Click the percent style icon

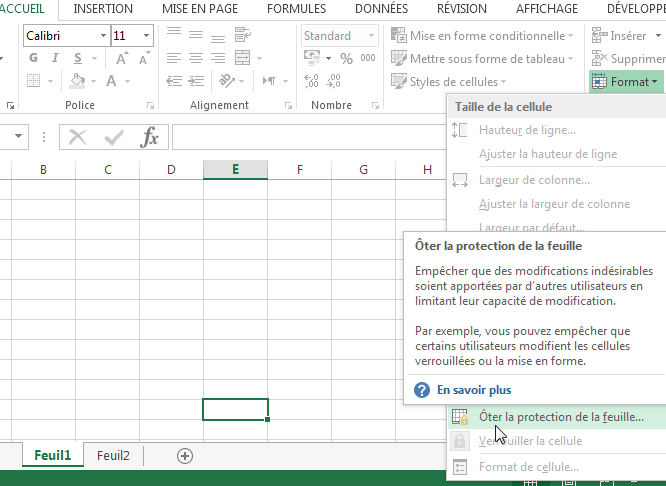(x=345, y=58)
